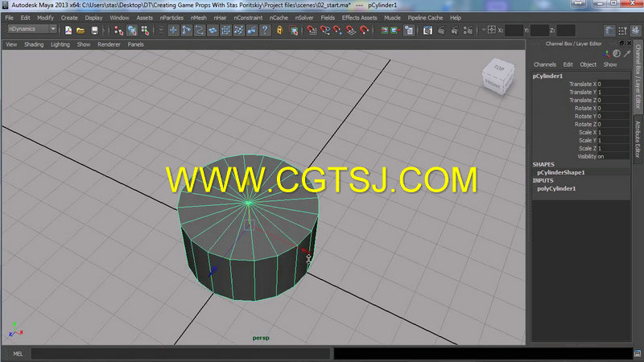Open render settings clapperboard icon
The image size is (644, 362).
pos(469,31)
